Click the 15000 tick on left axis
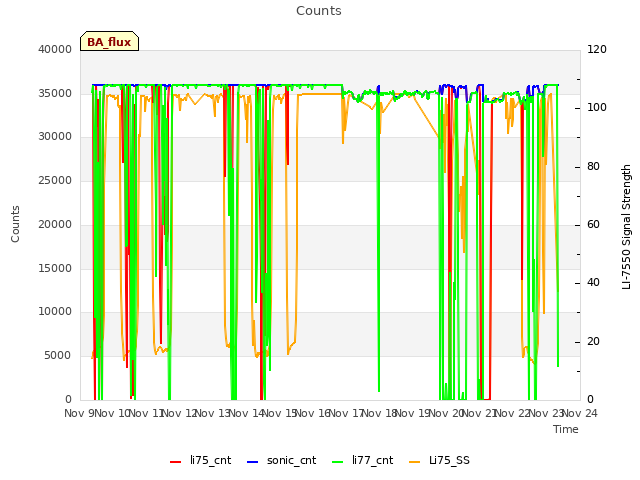640x480 pixels. pos(55,268)
